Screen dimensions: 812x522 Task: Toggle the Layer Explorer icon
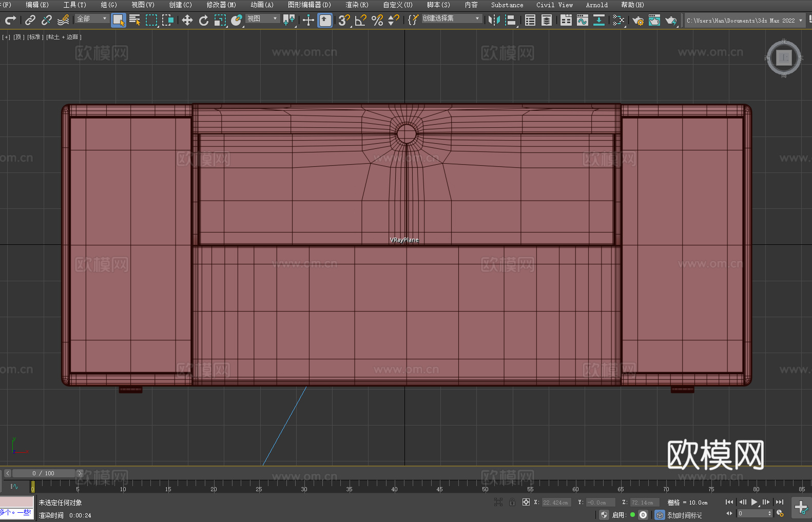click(547, 20)
